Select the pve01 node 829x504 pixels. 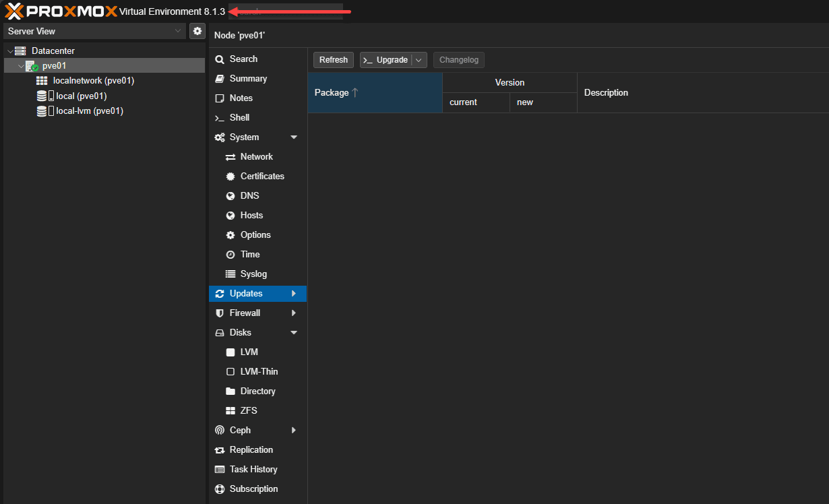(x=54, y=66)
